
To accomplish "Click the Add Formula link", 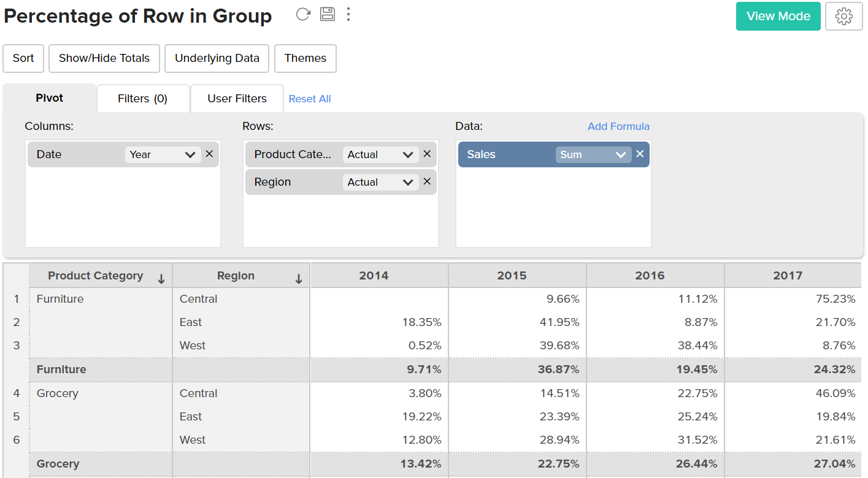I will (618, 126).
